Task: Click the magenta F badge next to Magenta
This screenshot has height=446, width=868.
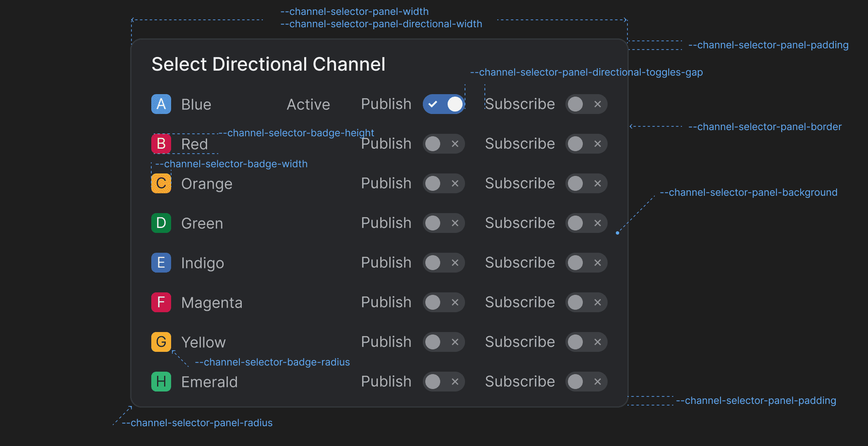Action: pyautogui.click(x=161, y=302)
